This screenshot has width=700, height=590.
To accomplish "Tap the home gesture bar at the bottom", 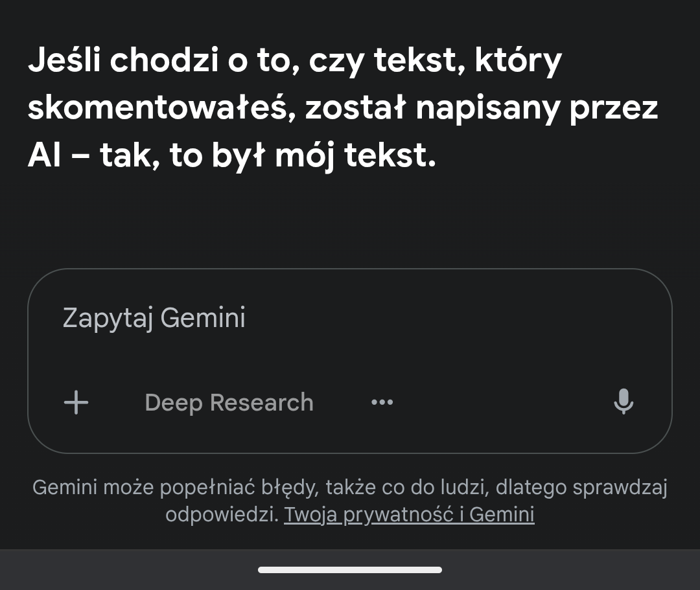I will (350, 570).
